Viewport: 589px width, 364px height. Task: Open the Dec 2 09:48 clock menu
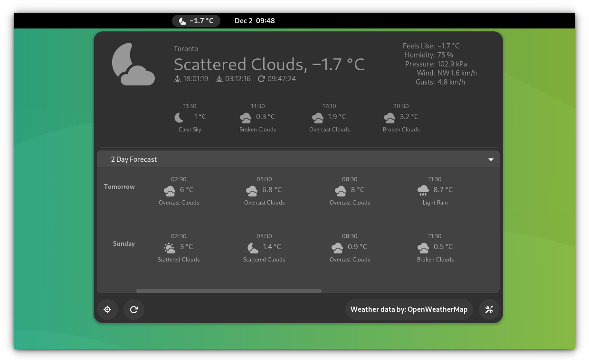255,21
